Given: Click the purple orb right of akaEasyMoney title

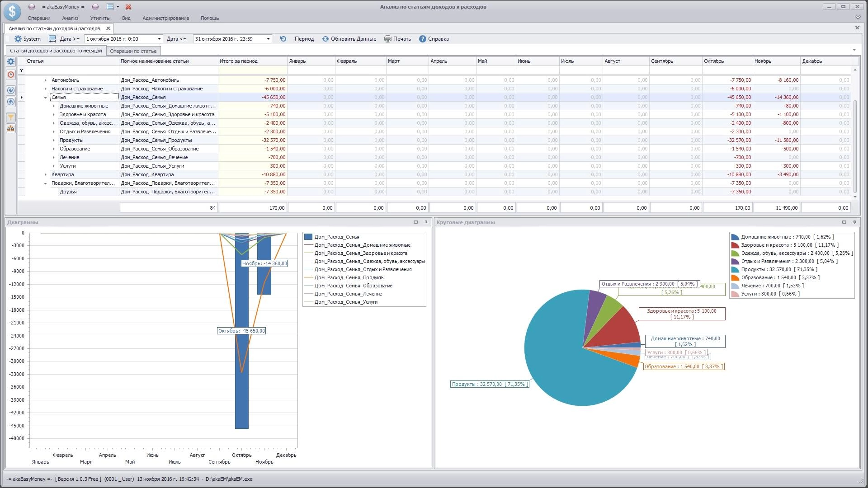Looking at the screenshot, I should (95, 7).
